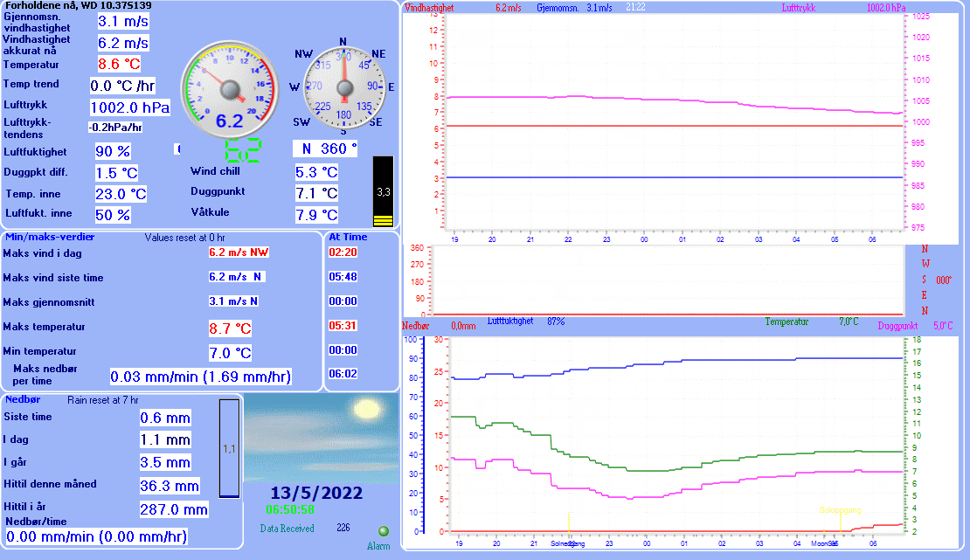Viewport: 970px width, 560px height.
Task: Select the red Temperatur value 8.6 °C
Action: [x=119, y=64]
